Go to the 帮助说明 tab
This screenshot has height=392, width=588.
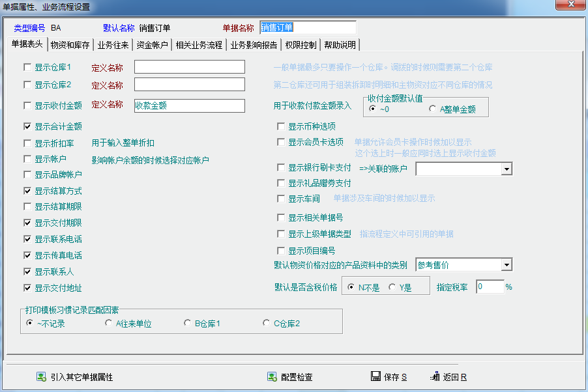[340, 45]
